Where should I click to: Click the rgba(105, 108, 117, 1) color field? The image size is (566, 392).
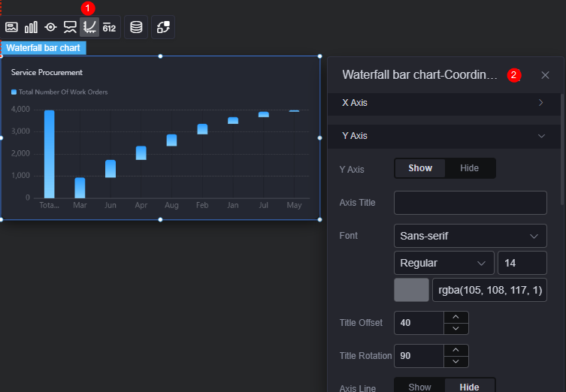pyautogui.click(x=490, y=290)
